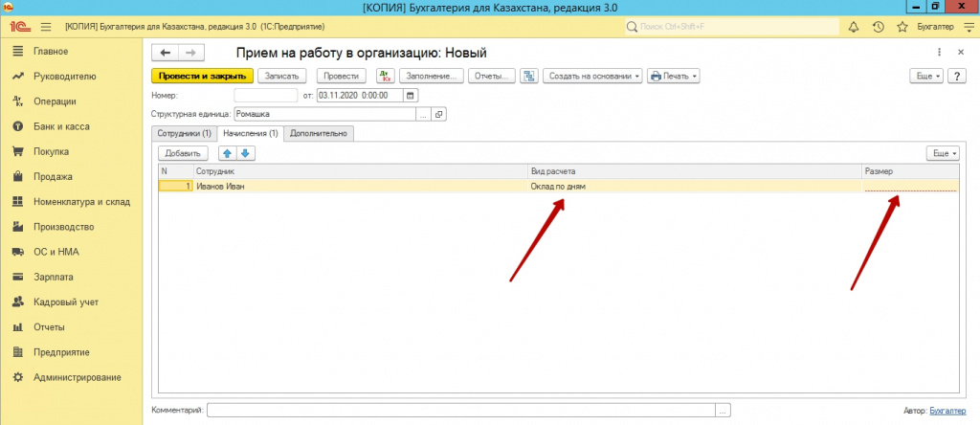
Task: Move accrual row down
Action: click(246, 153)
